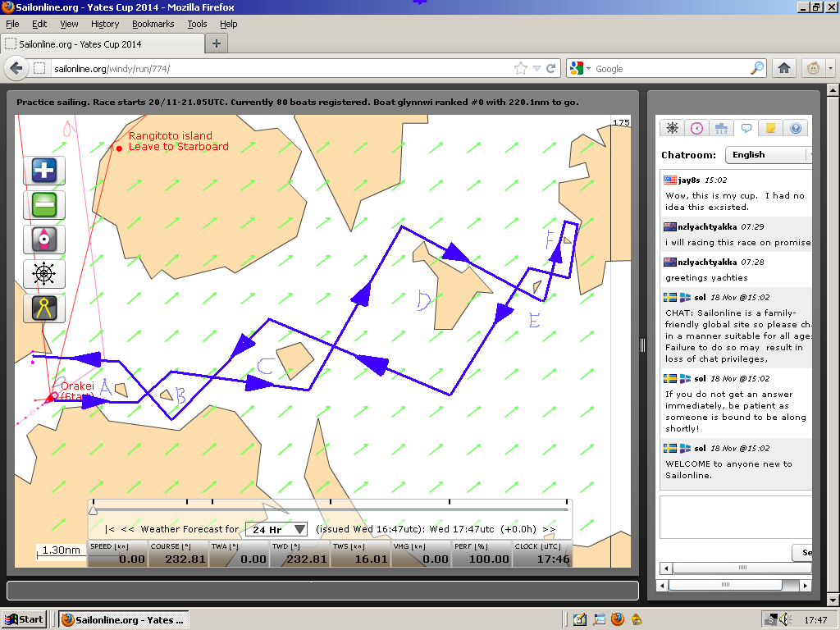
Task: Go to the browser home page
Action: pos(784,69)
